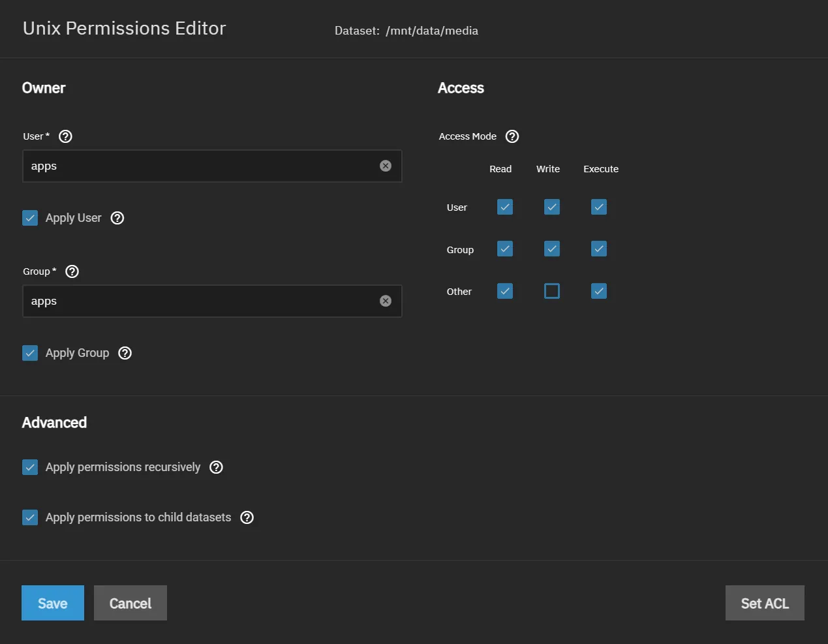This screenshot has height=644, width=828.
Task: Disable Execute permission for Group
Action: (x=599, y=249)
